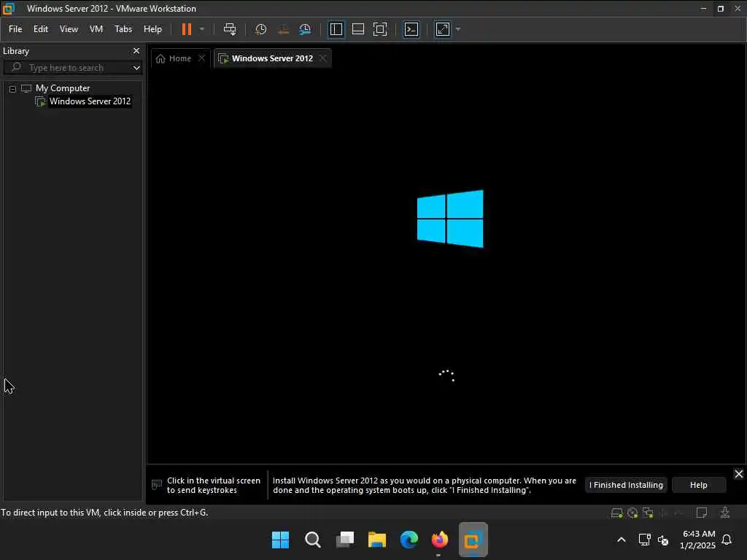747x560 pixels.
Task: Open the Windows Start menu
Action: pos(280,540)
